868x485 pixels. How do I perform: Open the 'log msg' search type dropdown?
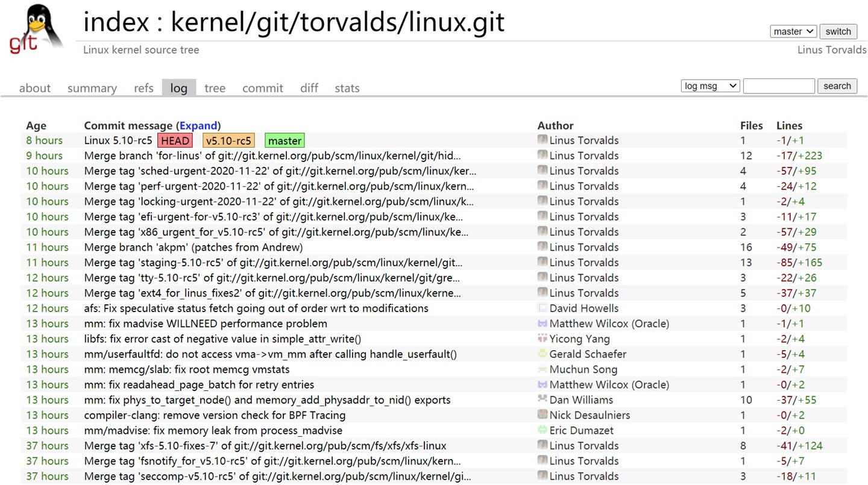[709, 86]
